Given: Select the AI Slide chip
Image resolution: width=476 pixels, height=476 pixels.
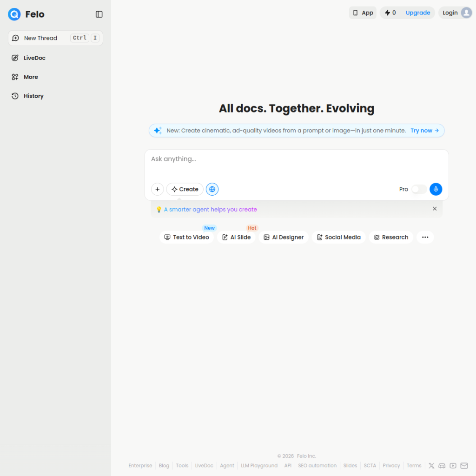Looking at the screenshot, I should tap(236, 237).
